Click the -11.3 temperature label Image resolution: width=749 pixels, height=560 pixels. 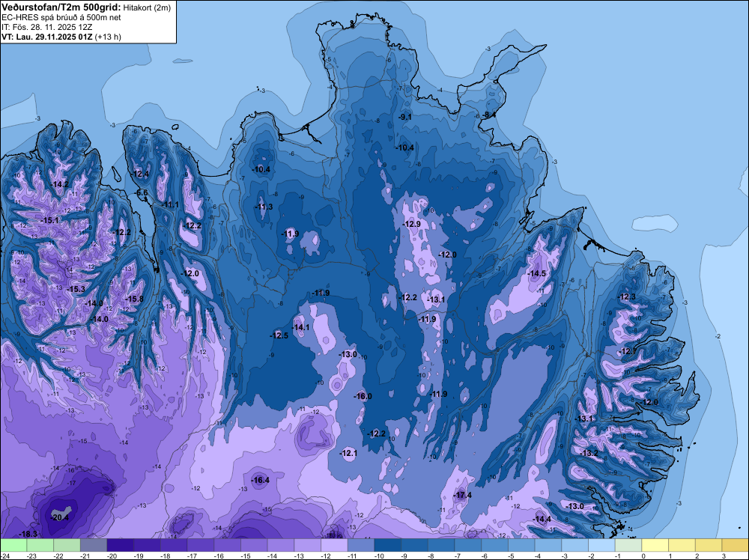click(264, 207)
